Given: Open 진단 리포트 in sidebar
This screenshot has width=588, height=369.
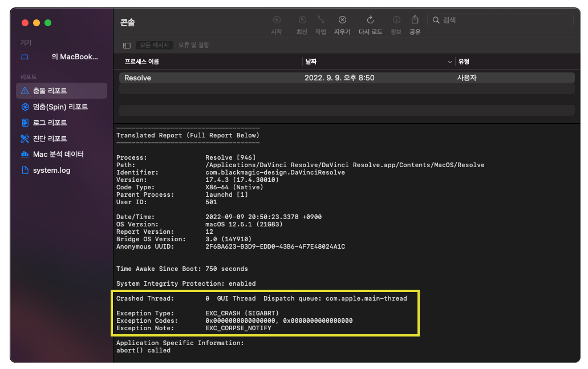Looking at the screenshot, I should tap(62, 139).
